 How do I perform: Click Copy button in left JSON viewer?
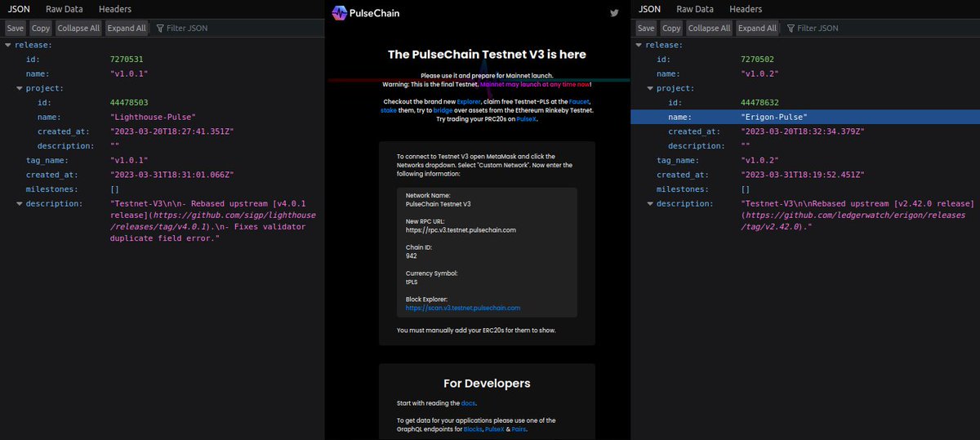pyautogui.click(x=41, y=28)
